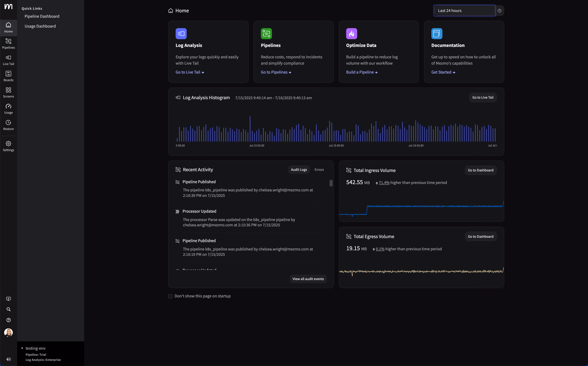The width and height of the screenshot is (588, 366).
Task: Open the Last 24 hours time range selector
Action: pos(465,11)
